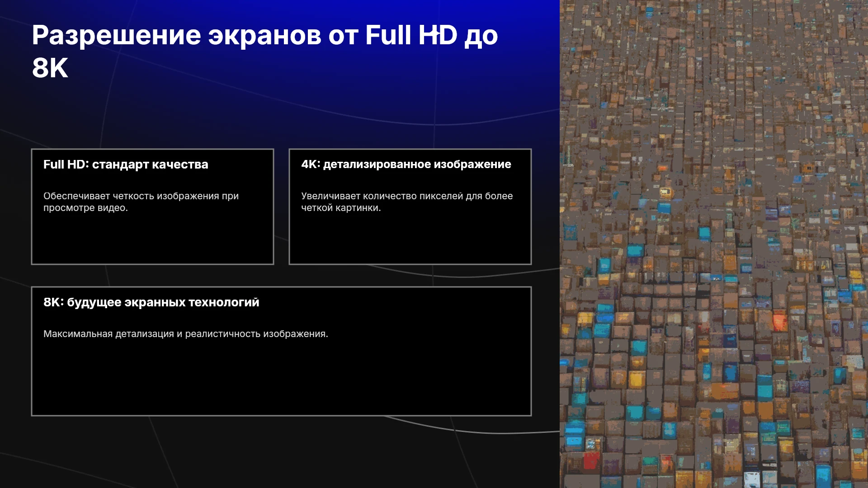Image resolution: width=868 pixels, height=488 pixels.
Task: Select the text 'Максимальная детализация и реалистичность изображения'
Action: pos(186,334)
